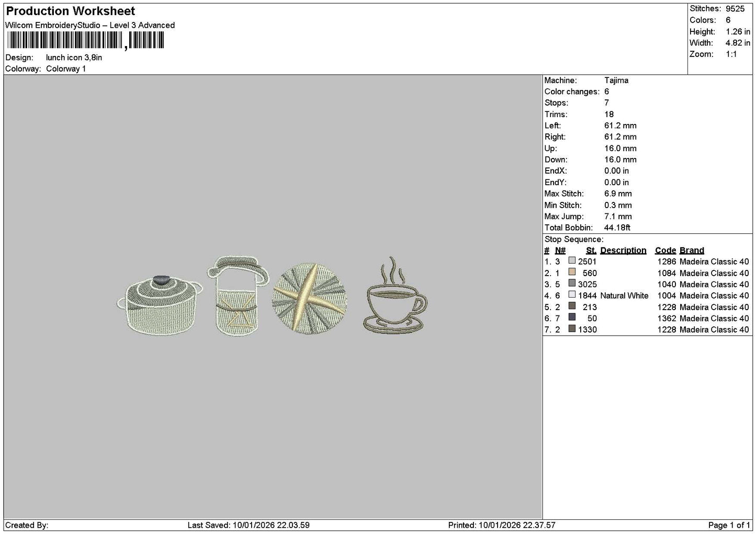Viewport: 756px width, 534px height.
Task: Click the Trims value 18
Action: [x=609, y=114]
